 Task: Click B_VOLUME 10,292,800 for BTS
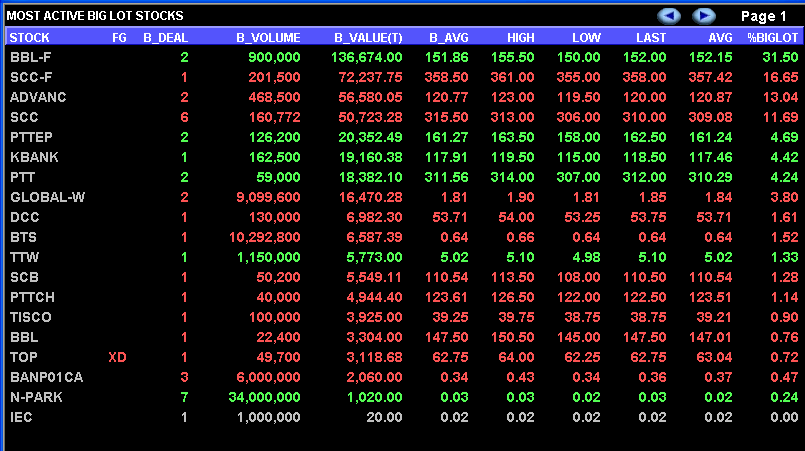pyautogui.click(x=264, y=237)
